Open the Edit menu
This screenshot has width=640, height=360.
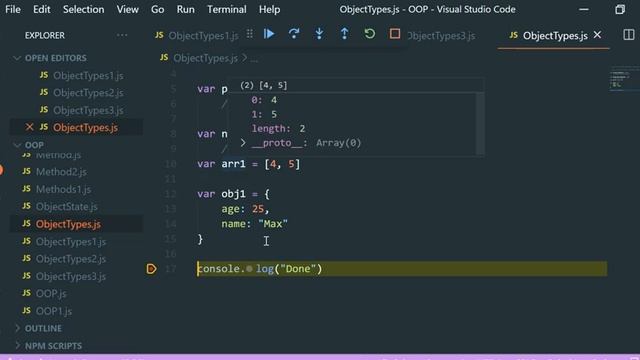pyautogui.click(x=42, y=9)
